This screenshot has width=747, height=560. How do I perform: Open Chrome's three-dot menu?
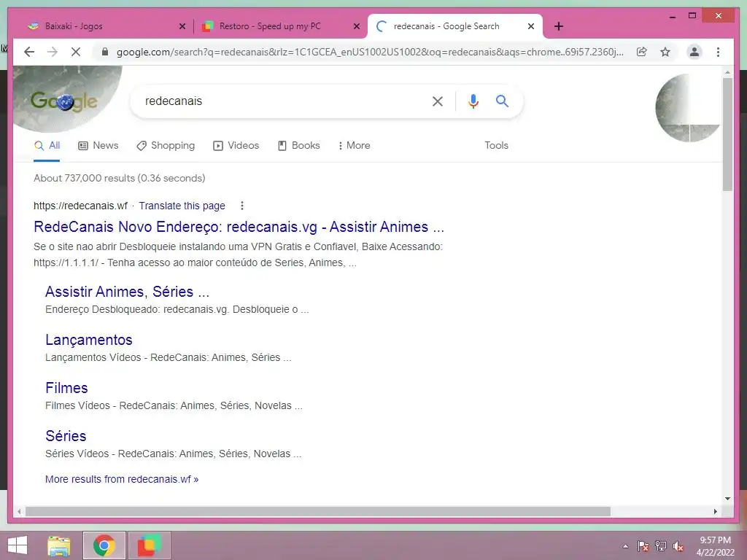click(x=718, y=52)
